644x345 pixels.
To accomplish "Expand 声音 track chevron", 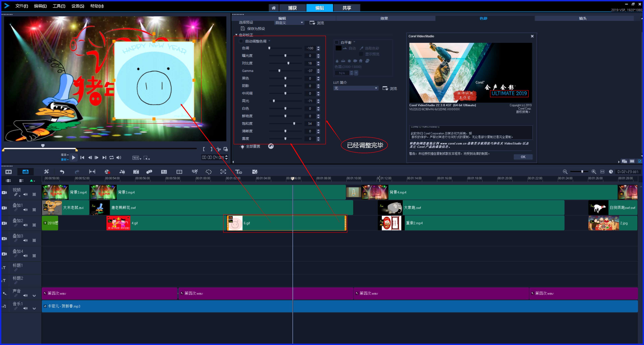I will pyautogui.click(x=34, y=296).
